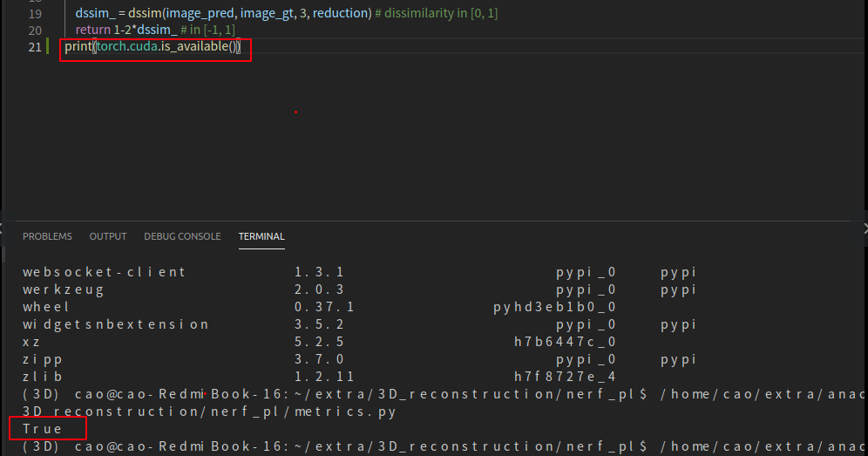Image resolution: width=868 pixels, height=456 pixels.
Task: Click build string 'h7b6447c_0' in terminal
Action: point(566,342)
